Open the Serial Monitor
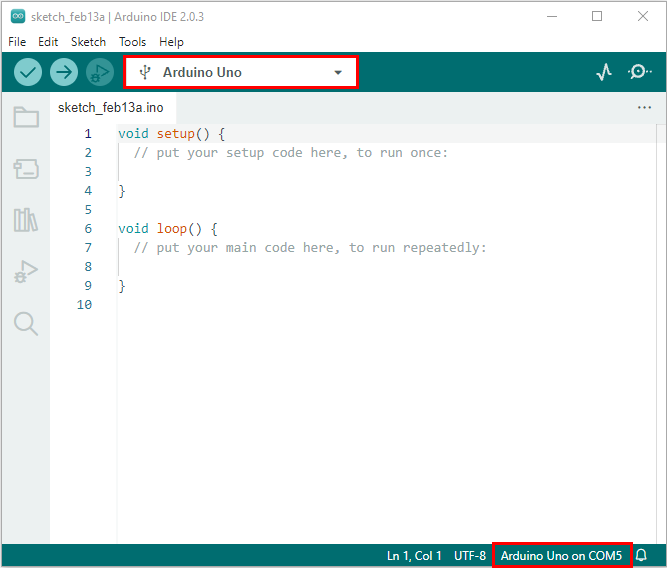Viewport: 667px width, 568px height. click(x=639, y=72)
